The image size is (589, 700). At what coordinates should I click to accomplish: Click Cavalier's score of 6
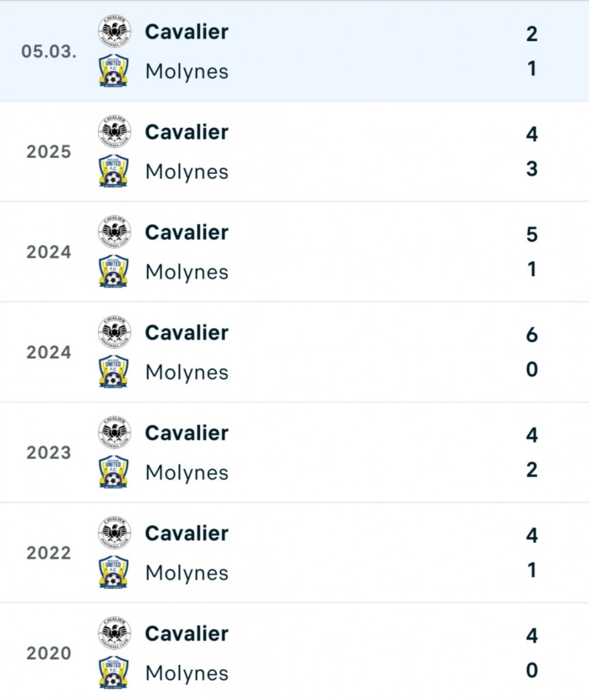point(531,335)
